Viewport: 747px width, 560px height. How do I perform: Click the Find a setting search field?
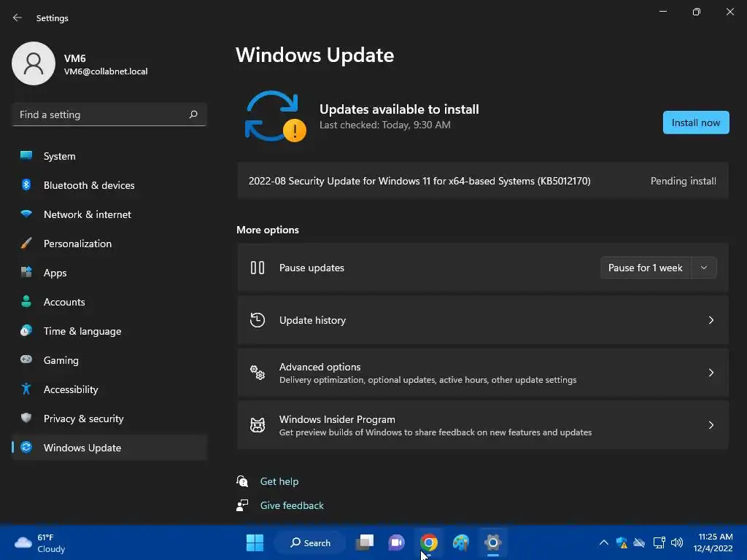pos(109,114)
